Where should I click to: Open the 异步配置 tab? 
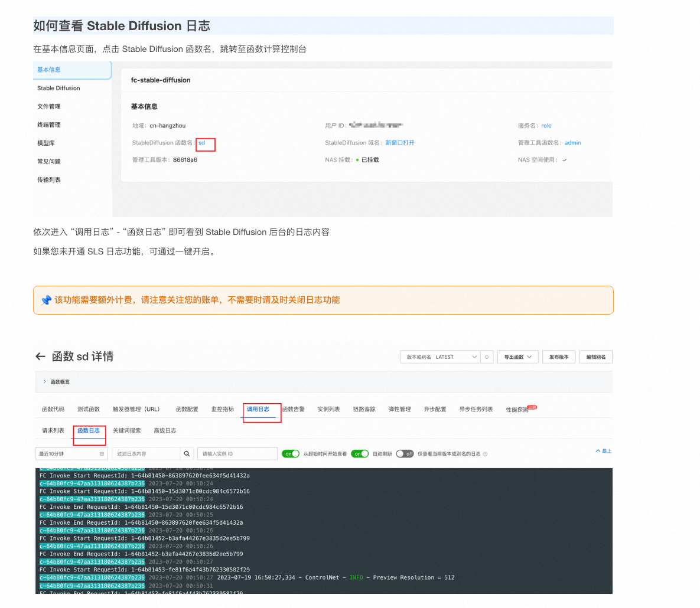435,409
